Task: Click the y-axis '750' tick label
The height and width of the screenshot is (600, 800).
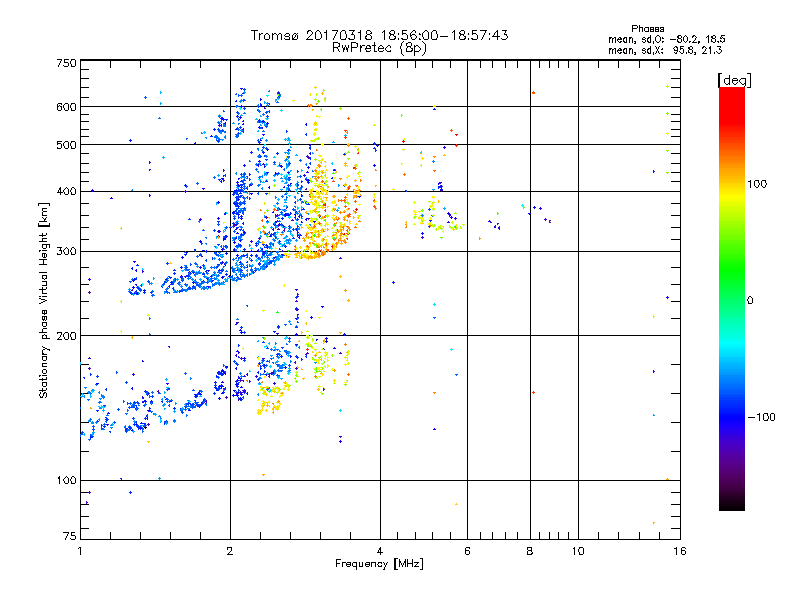Action: coord(66,63)
